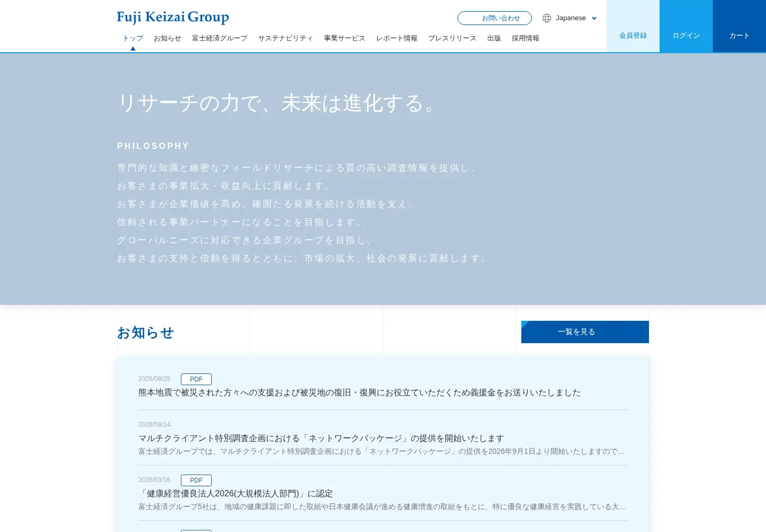
Task: Open サステナビリティ in navigation
Action: pos(286,38)
